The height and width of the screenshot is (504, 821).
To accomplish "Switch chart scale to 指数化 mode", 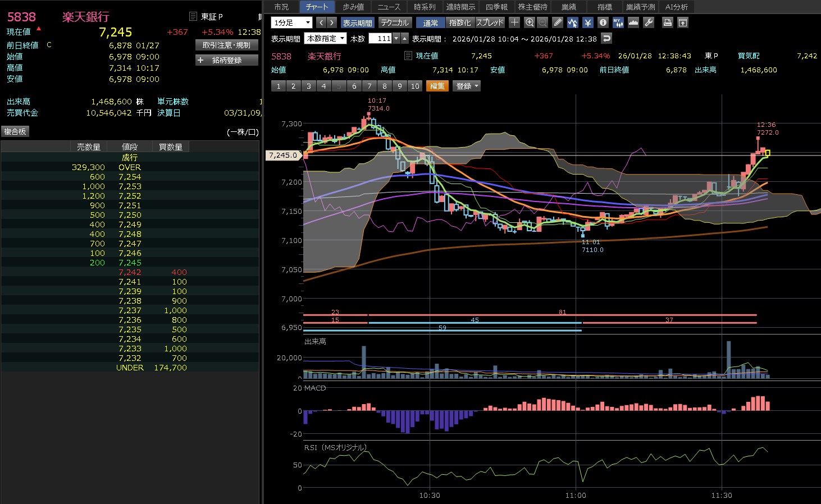I will [460, 22].
